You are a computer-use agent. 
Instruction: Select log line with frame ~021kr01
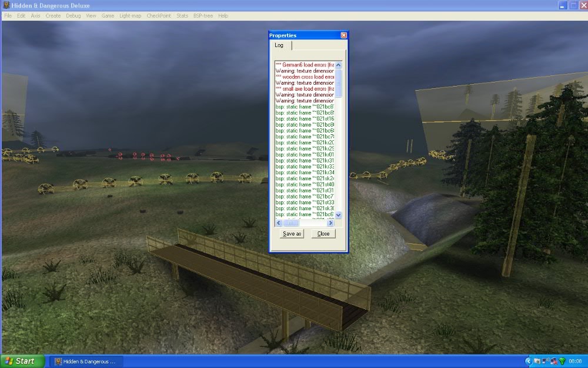305,155
